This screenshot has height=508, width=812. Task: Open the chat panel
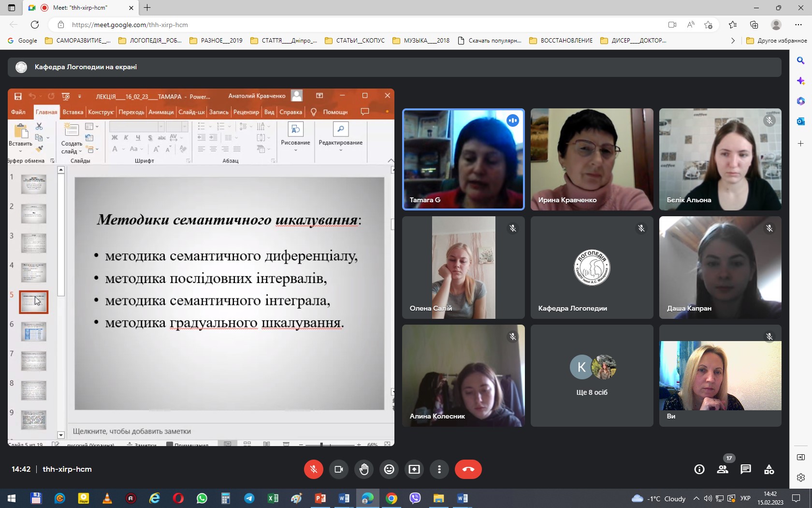746,469
